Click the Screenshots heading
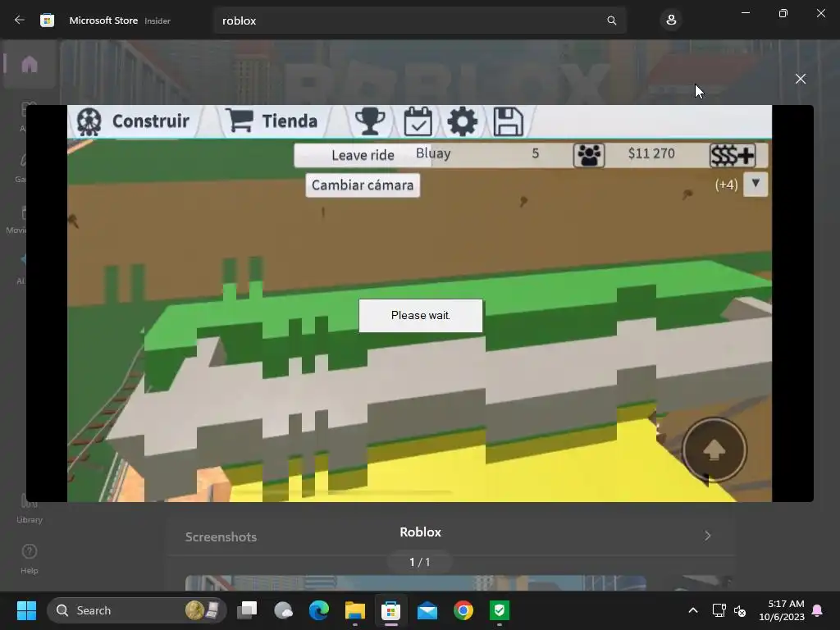The width and height of the screenshot is (840, 630). [221, 536]
